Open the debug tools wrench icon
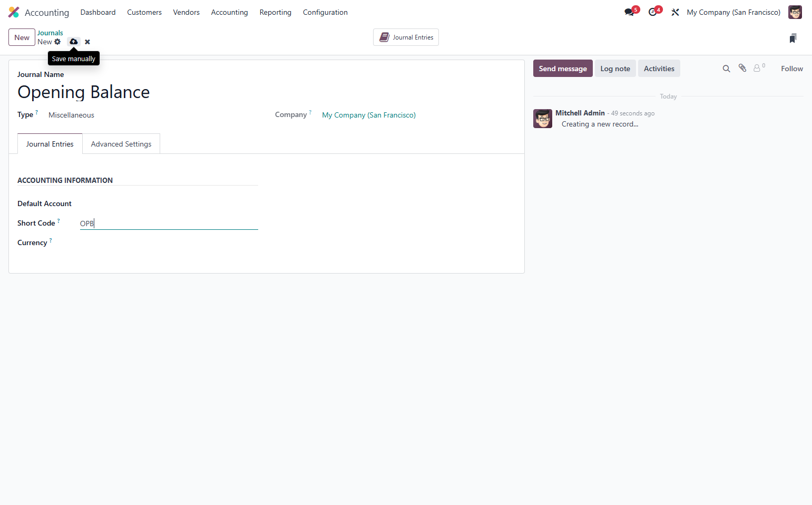The height and width of the screenshot is (505, 812). (x=675, y=12)
